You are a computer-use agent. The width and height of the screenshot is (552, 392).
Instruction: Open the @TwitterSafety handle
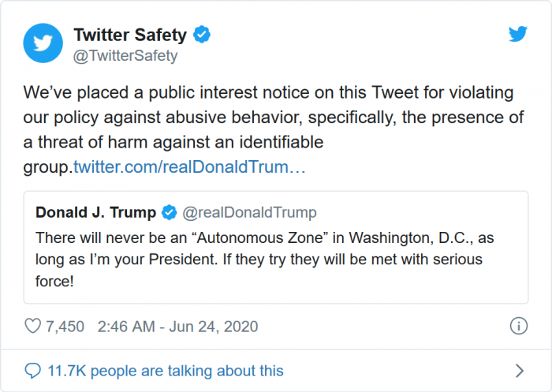pos(125,55)
